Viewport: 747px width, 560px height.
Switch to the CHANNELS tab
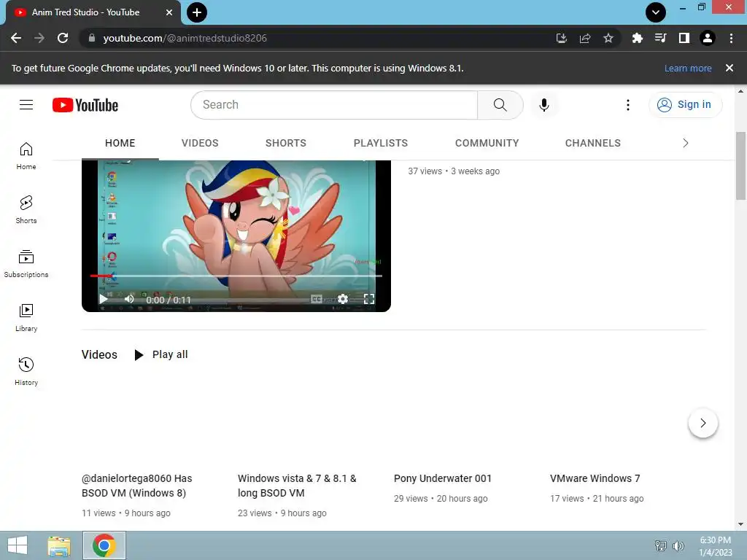tap(592, 143)
